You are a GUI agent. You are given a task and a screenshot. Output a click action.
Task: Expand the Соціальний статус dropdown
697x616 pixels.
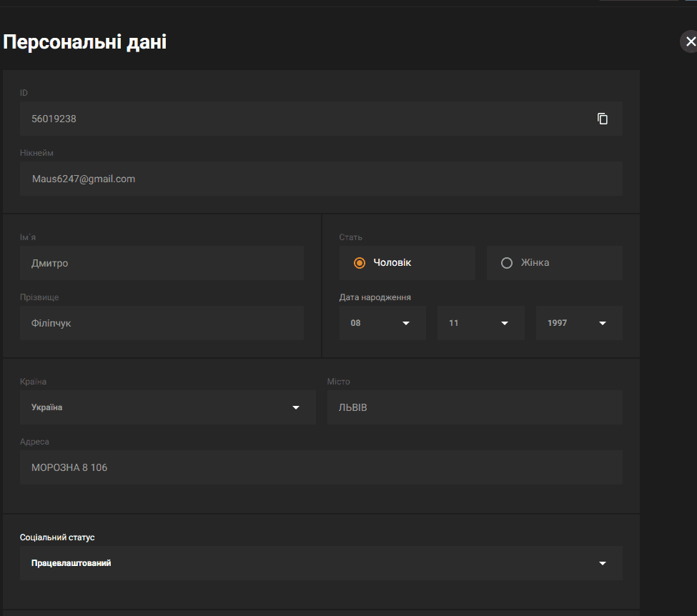coord(321,563)
